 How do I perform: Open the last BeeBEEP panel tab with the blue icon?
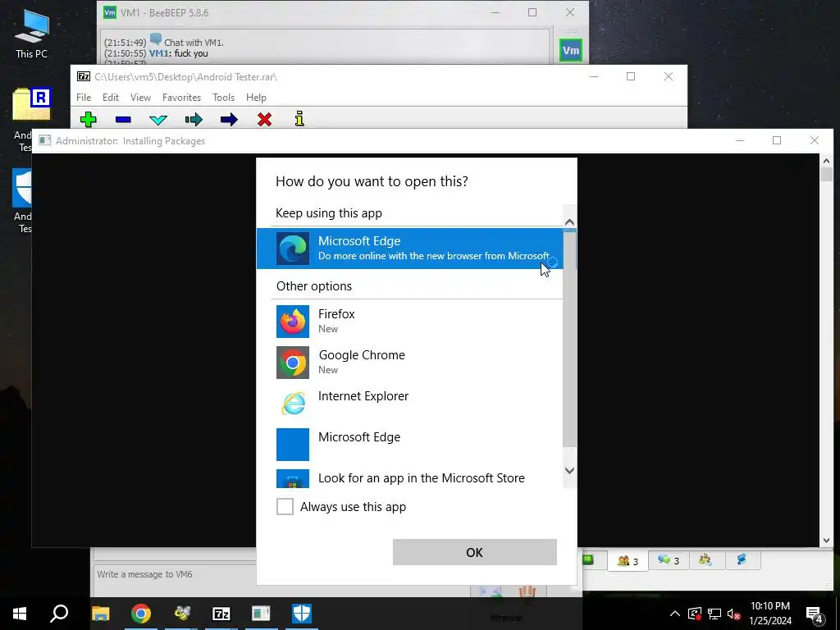click(742, 559)
